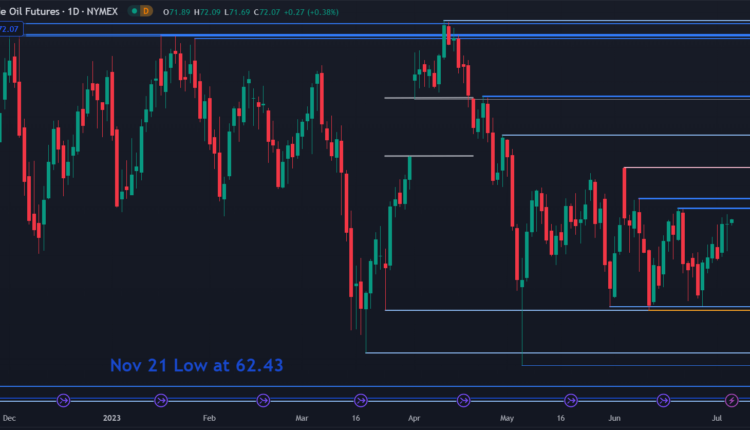Open the rollover event icon before Jun
This screenshot has width=750, height=430.
(564, 401)
